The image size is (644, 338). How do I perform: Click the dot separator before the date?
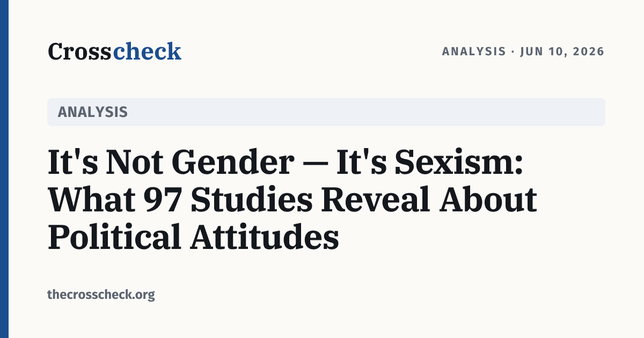(x=513, y=52)
